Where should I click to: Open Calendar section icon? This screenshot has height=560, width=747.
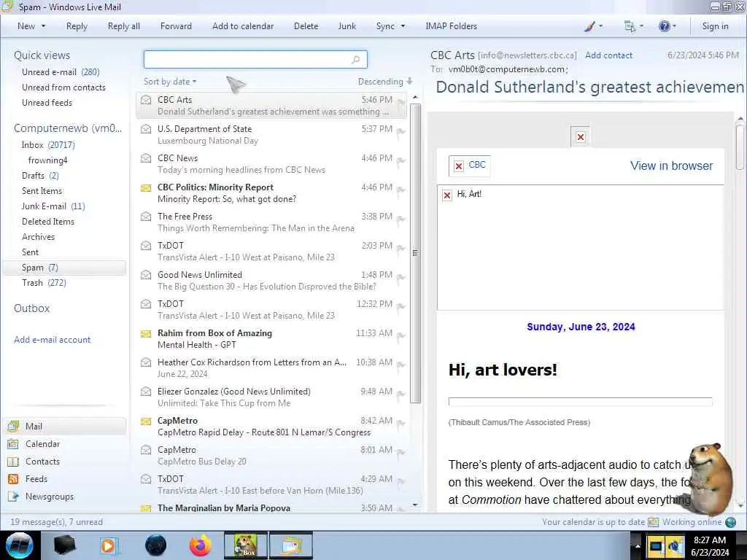[13, 444]
